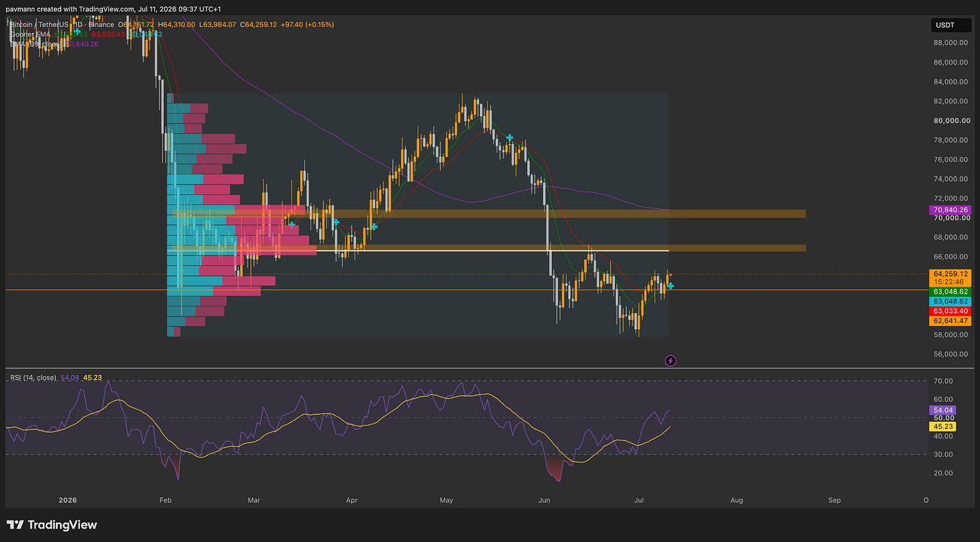The image size is (980, 542).
Task: Click the yellow 45.23 RSI legend value
Action: coord(92,378)
